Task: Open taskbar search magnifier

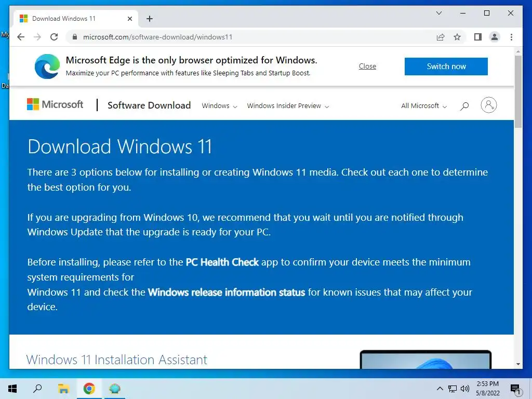Action: (37, 389)
